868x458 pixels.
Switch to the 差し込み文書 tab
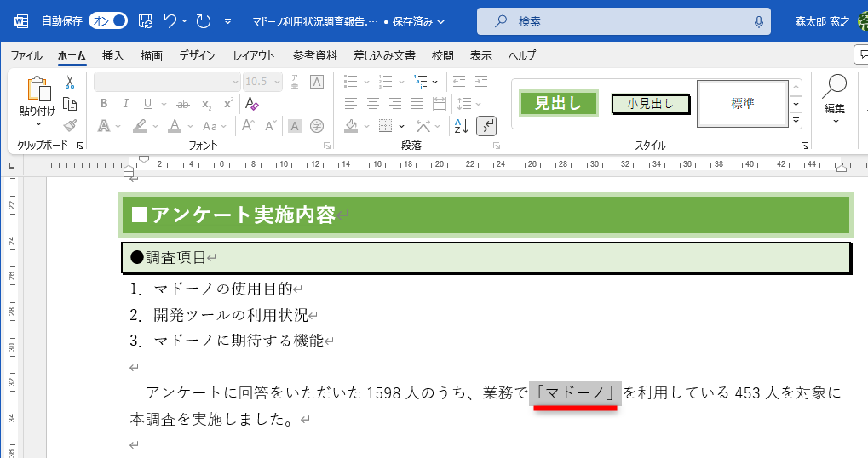tap(384, 55)
